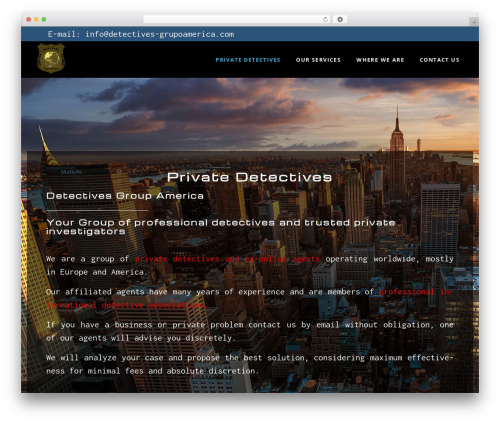Select the 'Your Group of professional detectives' heading
The image size is (500, 423).
[221, 227]
